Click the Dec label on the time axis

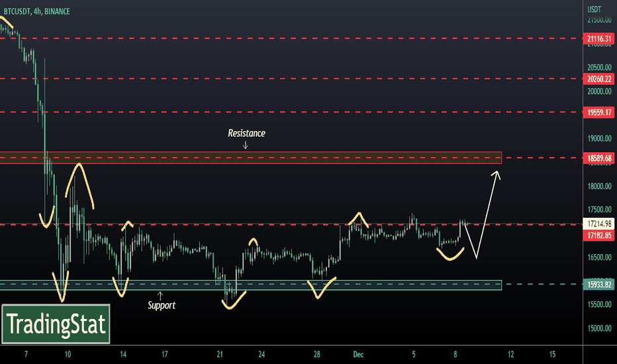point(358,354)
